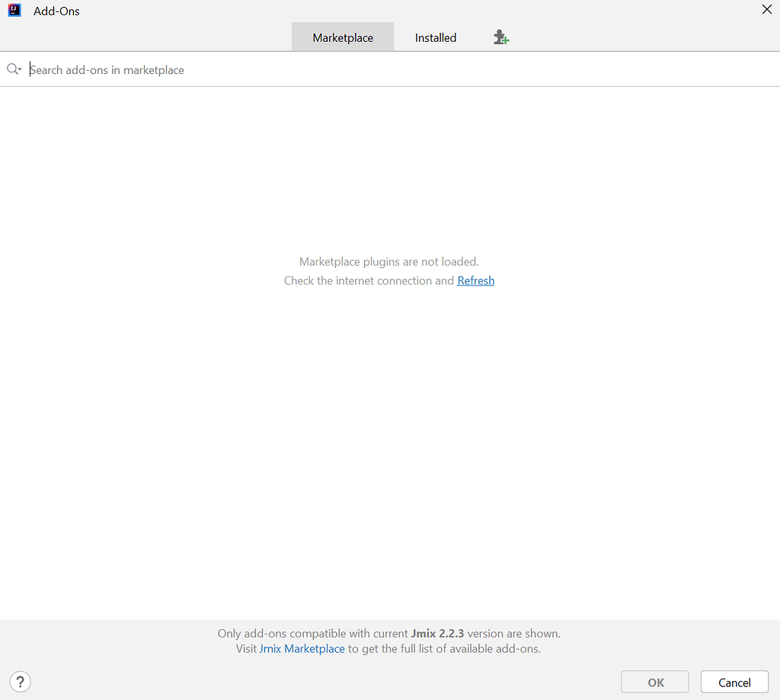Switch to the Installed tab

click(x=435, y=37)
